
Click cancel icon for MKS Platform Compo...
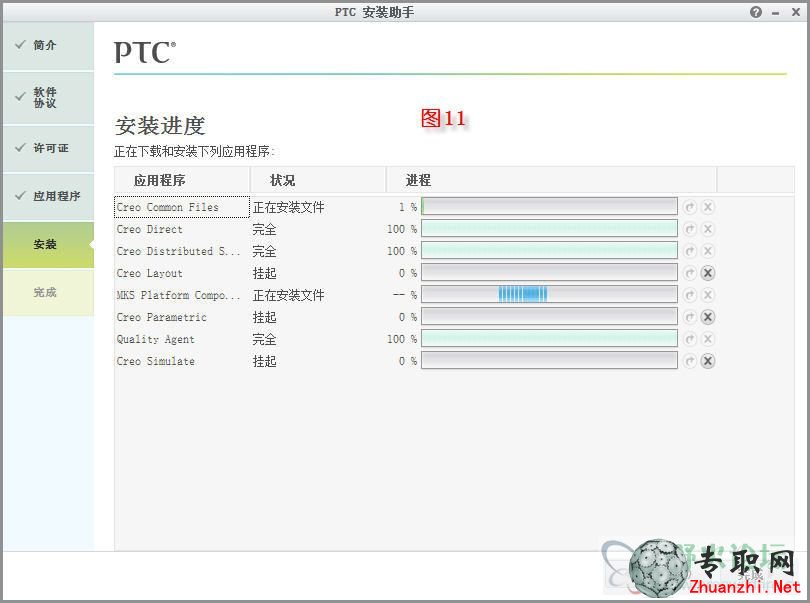click(x=708, y=295)
